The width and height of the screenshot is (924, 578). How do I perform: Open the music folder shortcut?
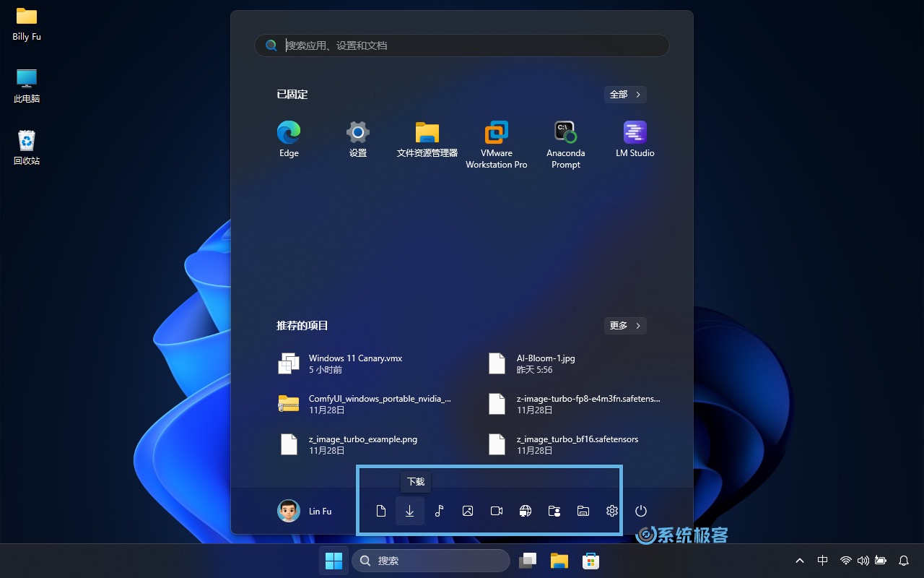(x=439, y=511)
